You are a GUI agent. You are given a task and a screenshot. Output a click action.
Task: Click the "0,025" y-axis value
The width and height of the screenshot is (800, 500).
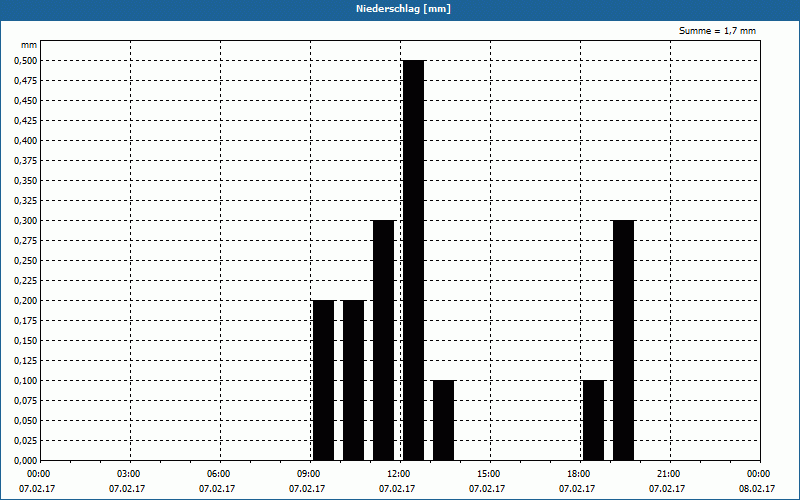pyautogui.click(x=26, y=441)
